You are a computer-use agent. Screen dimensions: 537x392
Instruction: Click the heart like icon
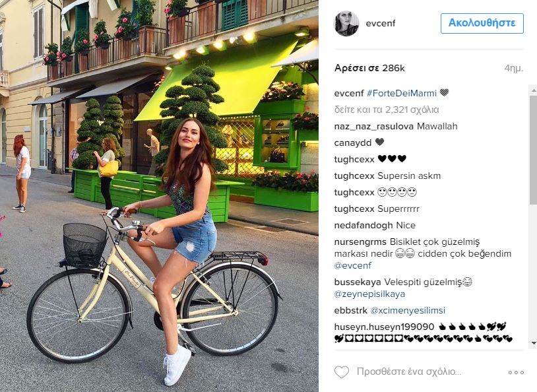click(x=342, y=372)
